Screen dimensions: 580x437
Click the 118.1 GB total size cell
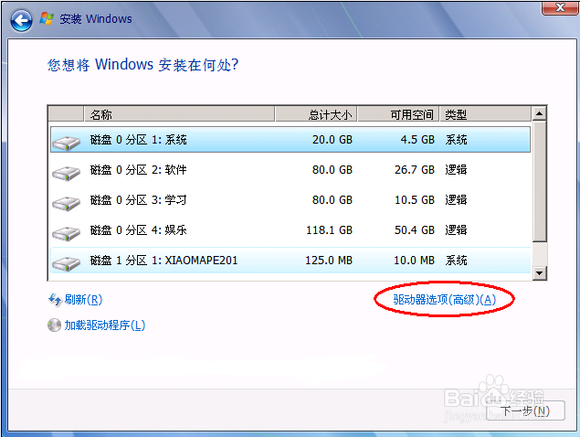point(329,230)
